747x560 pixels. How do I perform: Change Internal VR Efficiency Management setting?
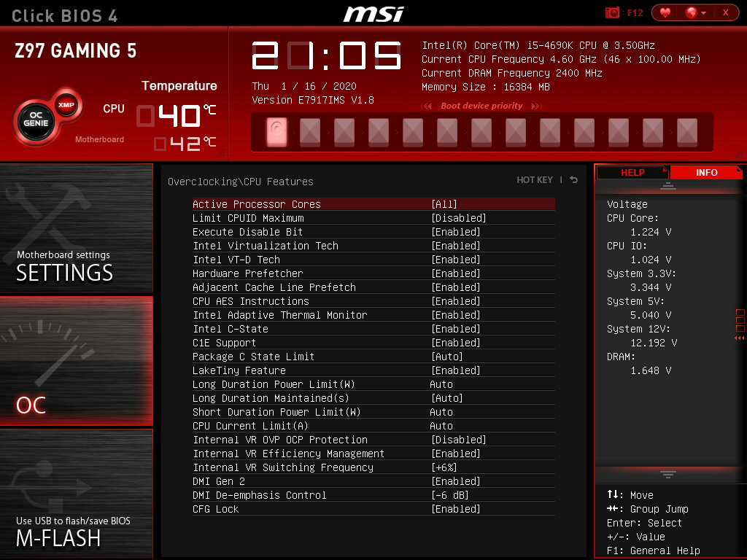click(x=373, y=454)
